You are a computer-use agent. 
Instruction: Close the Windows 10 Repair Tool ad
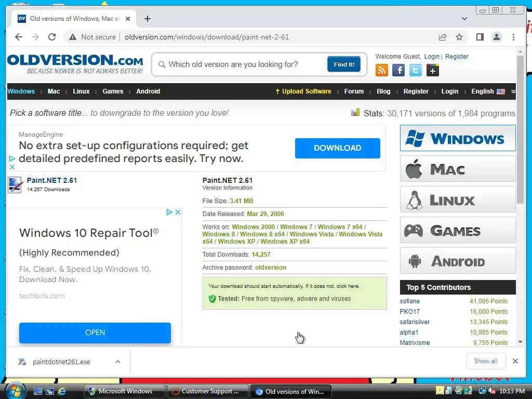(x=178, y=212)
